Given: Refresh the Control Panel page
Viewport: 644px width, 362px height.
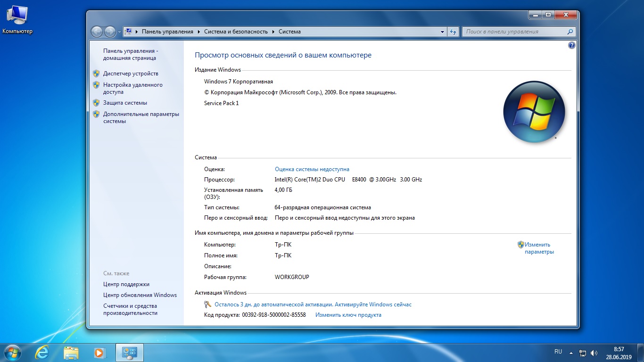Looking at the screenshot, I should point(453,32).
